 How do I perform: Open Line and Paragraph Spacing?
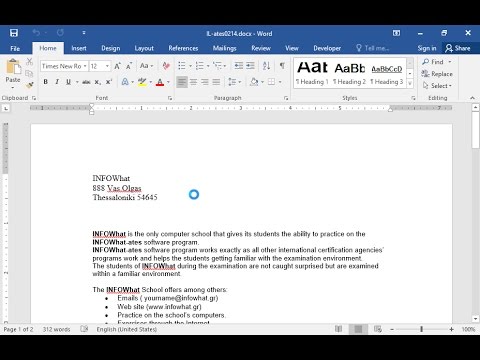tap(234, 82)
